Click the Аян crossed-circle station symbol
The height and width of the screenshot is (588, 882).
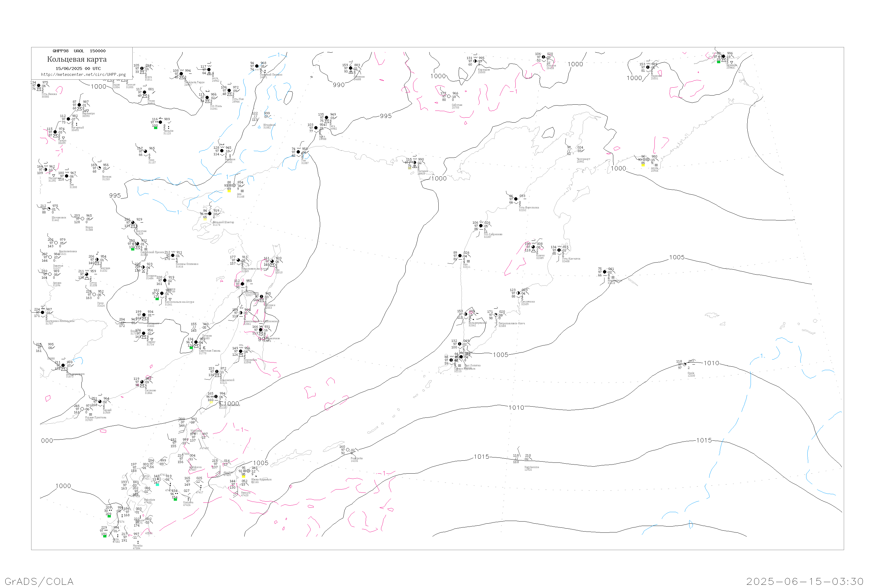tap(234, 186)
